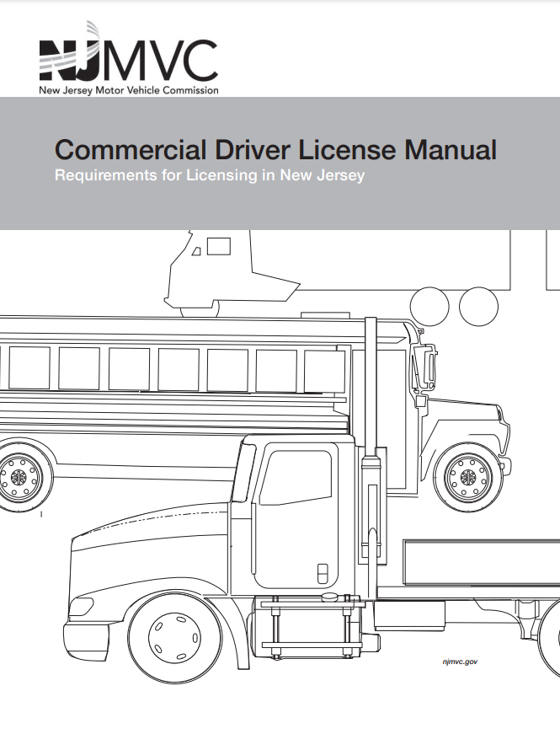The height and width of the screenshot is (734, 560).
Task: Click the NJMVC logo
Action: [x=128, y=59]
